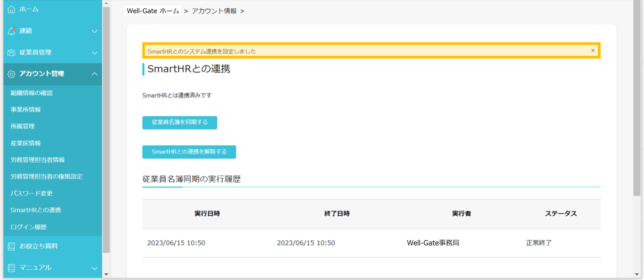This screenshot has height=280, width=644.
Task: Open the 従業員管理 sidebar menu
Action: pyautogui.click(x=35, y=52)
